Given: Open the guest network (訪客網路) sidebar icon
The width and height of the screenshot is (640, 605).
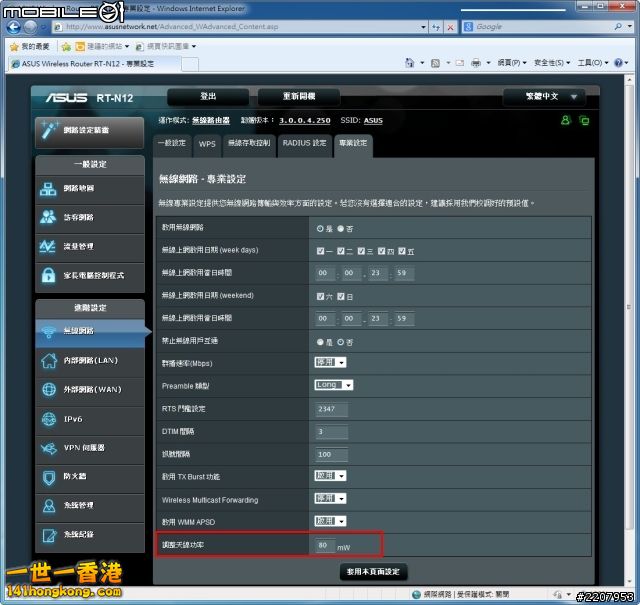Looking at the screenshot, I should coord(48,217).
